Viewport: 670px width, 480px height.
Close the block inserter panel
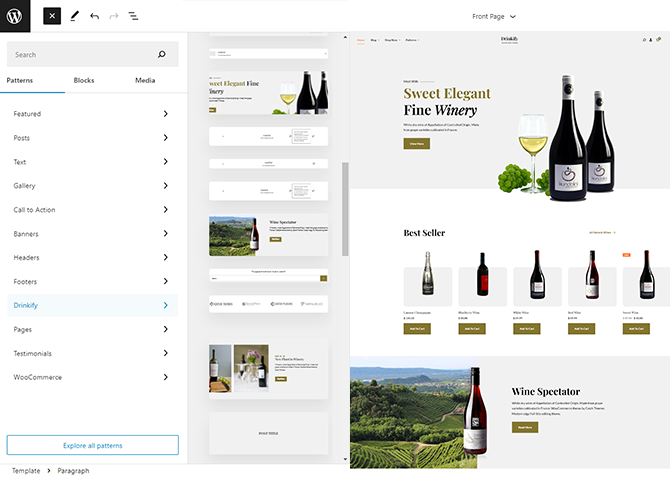click(53, 16)
